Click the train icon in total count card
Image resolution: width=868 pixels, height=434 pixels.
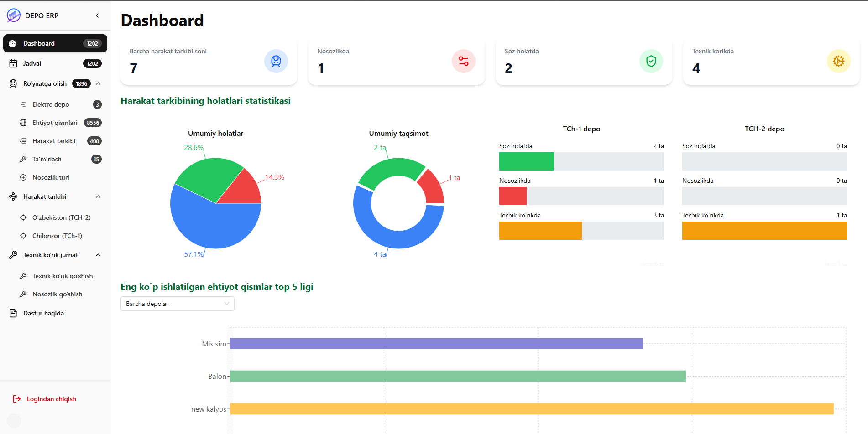[x=276, y=61]
